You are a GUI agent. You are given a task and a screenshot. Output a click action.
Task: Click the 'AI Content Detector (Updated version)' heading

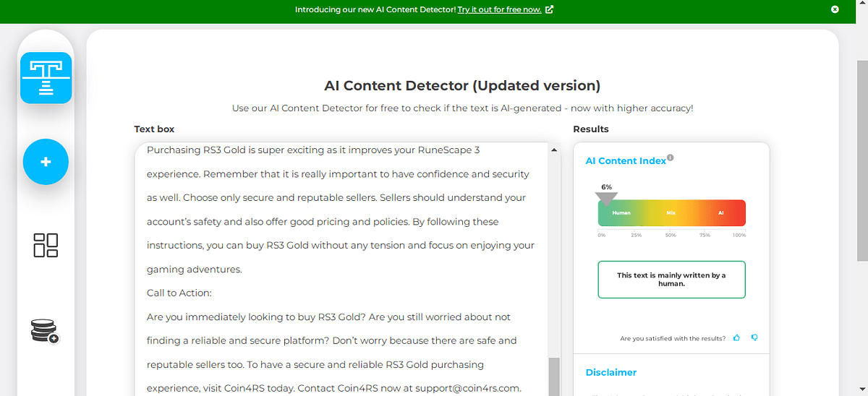point(462,85)
